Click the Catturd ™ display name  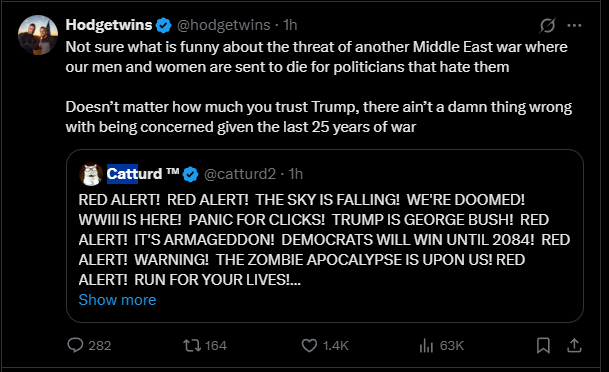[143, 174]
